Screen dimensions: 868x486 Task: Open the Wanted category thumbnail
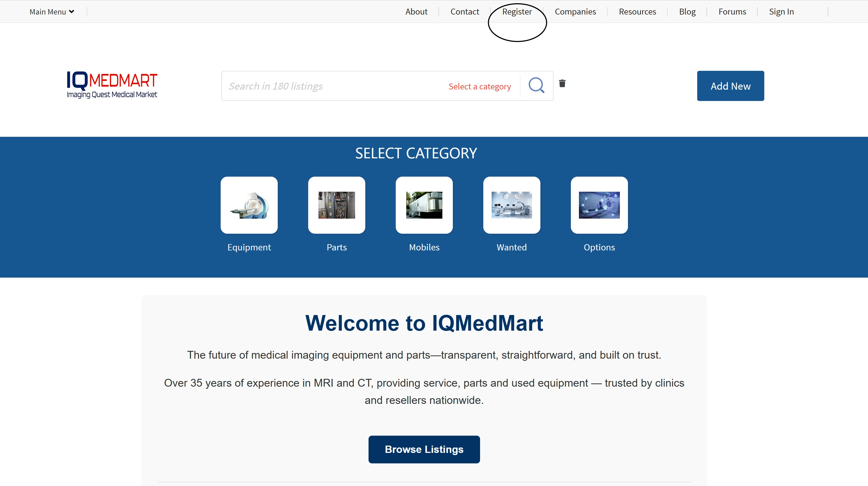[512, 205]
